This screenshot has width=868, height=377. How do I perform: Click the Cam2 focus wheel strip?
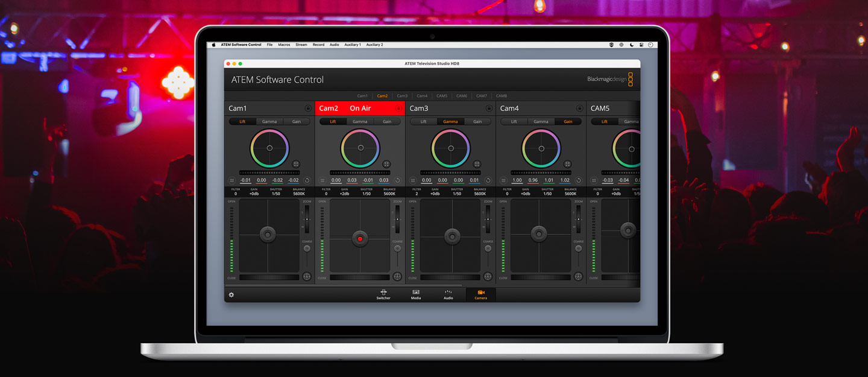click(x=360, y=277)
